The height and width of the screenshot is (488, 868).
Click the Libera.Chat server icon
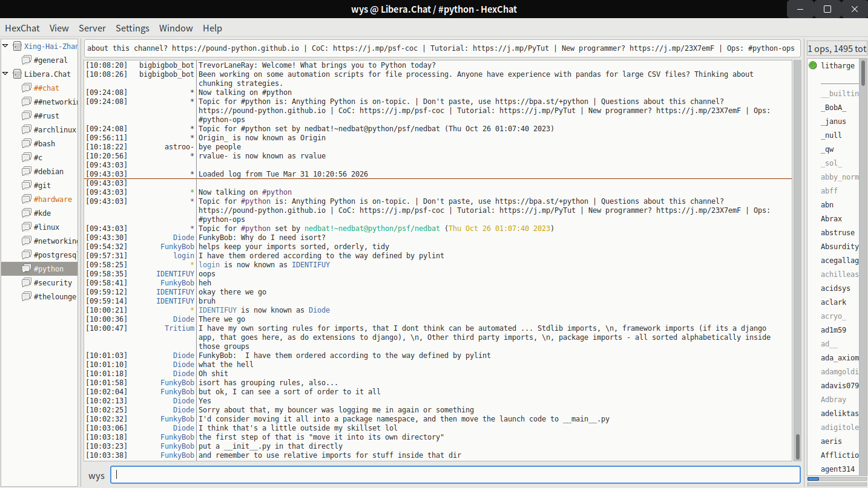(16, 74)
